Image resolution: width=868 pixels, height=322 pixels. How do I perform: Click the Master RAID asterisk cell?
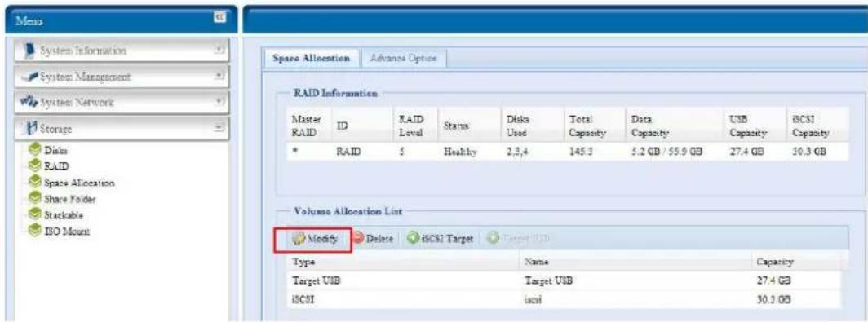294,151
